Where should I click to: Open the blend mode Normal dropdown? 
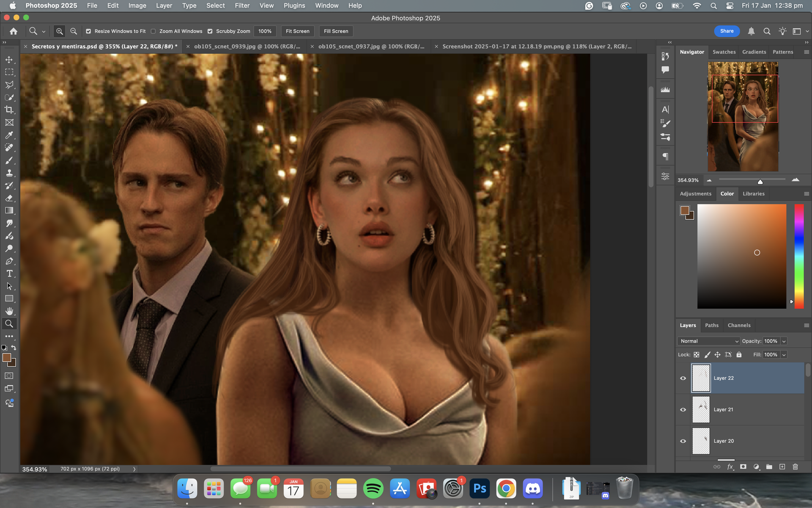coord(709,341)
